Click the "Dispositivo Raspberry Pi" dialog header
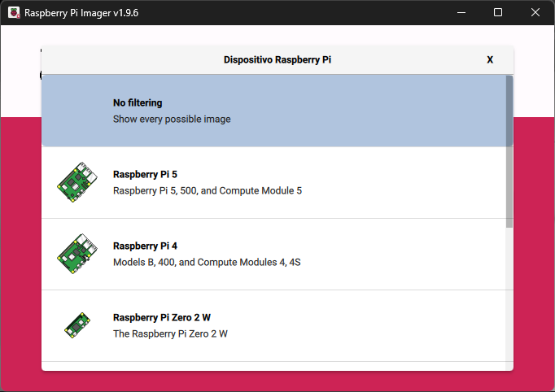This screenshot has width=555, height=392. point(277,60)
